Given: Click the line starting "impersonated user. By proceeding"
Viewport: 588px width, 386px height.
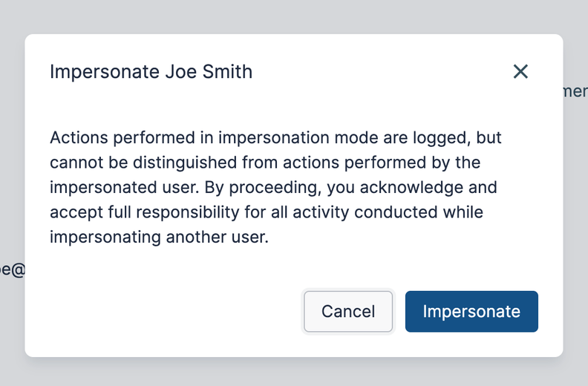Looking at the screenshot, I should pos(273,187).
